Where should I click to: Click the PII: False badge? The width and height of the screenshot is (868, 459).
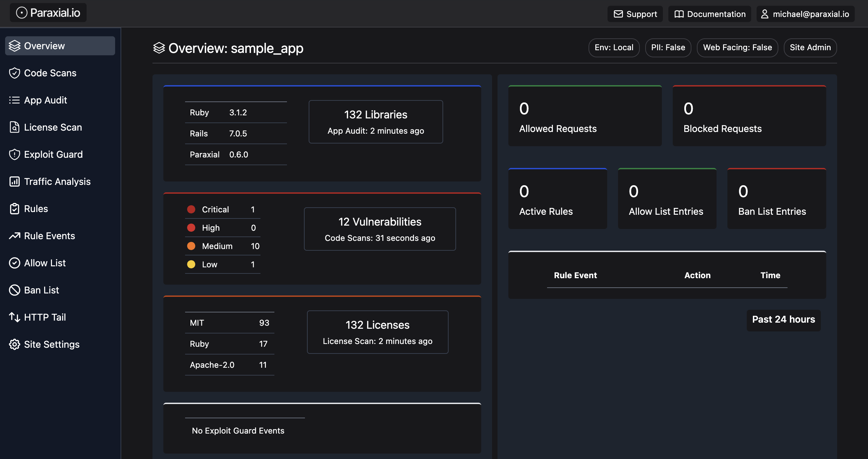pyautogui.click(x=668, y=47)
